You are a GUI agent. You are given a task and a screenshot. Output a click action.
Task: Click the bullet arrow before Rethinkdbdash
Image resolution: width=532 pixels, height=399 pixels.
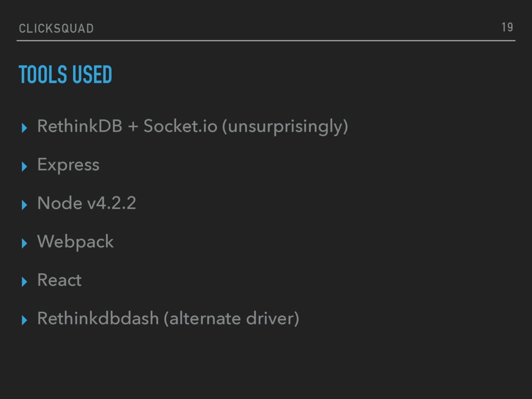coord(22,320)
